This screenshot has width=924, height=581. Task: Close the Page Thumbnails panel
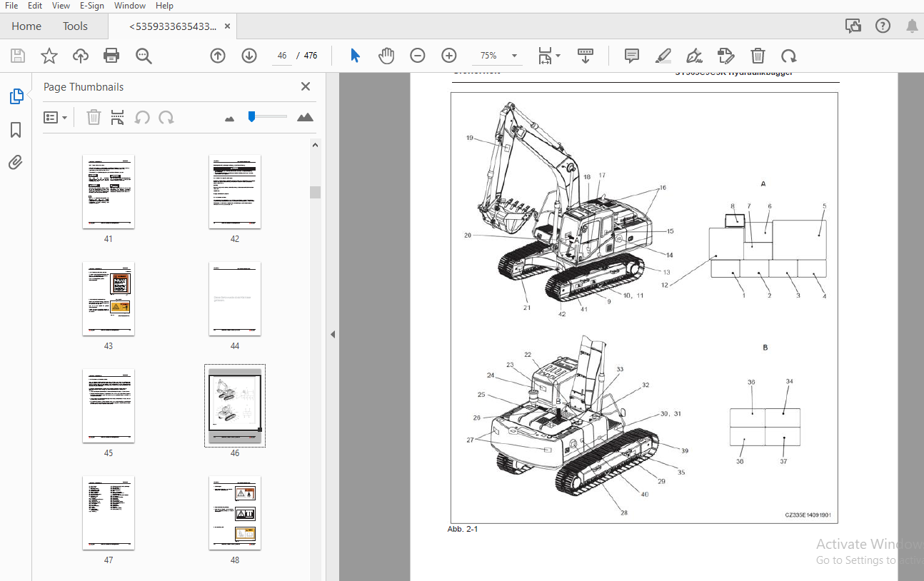(x=306, y=86)
